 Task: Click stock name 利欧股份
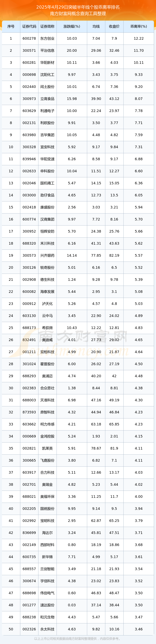click(x=47, y=123)
